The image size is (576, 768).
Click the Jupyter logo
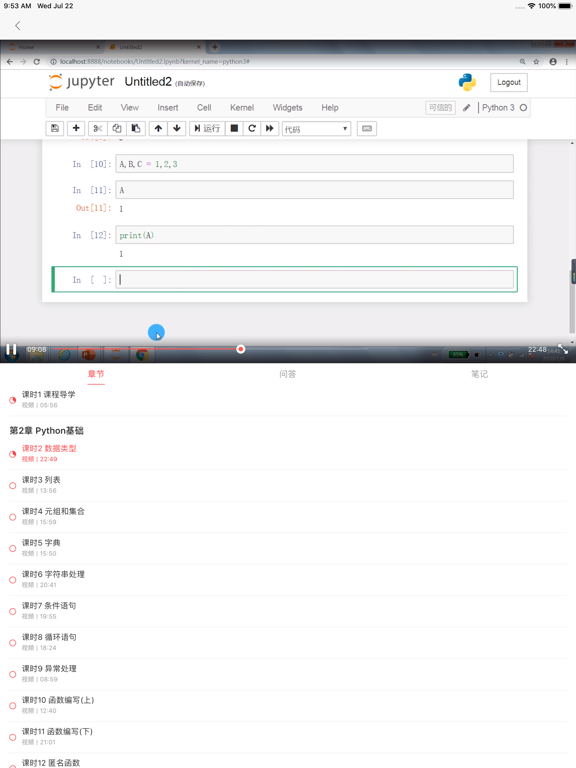(x=82, y=82)
